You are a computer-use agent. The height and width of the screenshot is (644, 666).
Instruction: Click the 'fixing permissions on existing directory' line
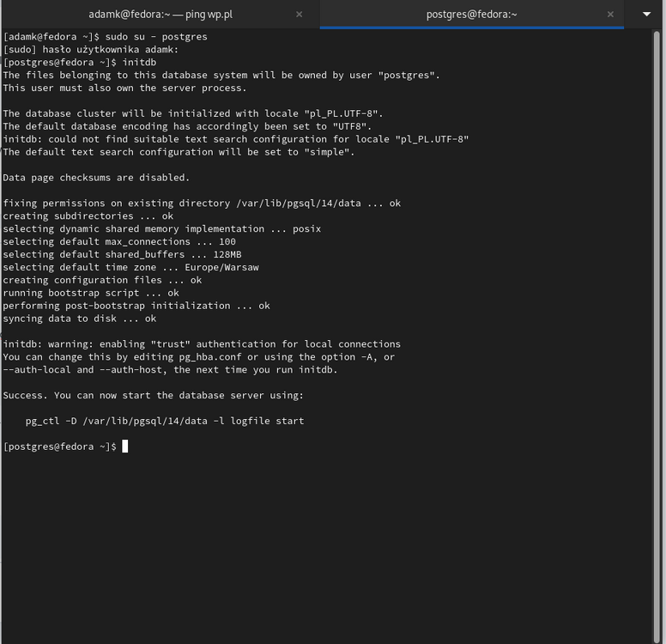click(x=202, y=204)
